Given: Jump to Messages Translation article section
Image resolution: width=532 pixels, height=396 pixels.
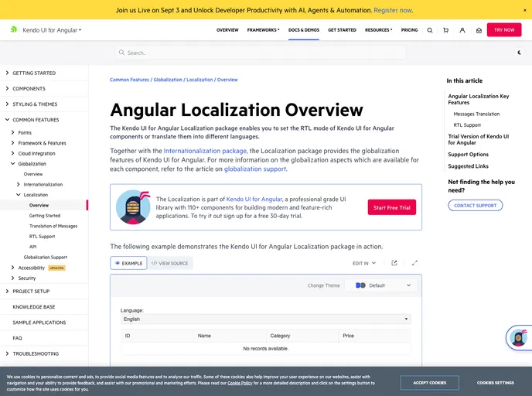Looking at the screenshot, I should (x=476, y=114).
